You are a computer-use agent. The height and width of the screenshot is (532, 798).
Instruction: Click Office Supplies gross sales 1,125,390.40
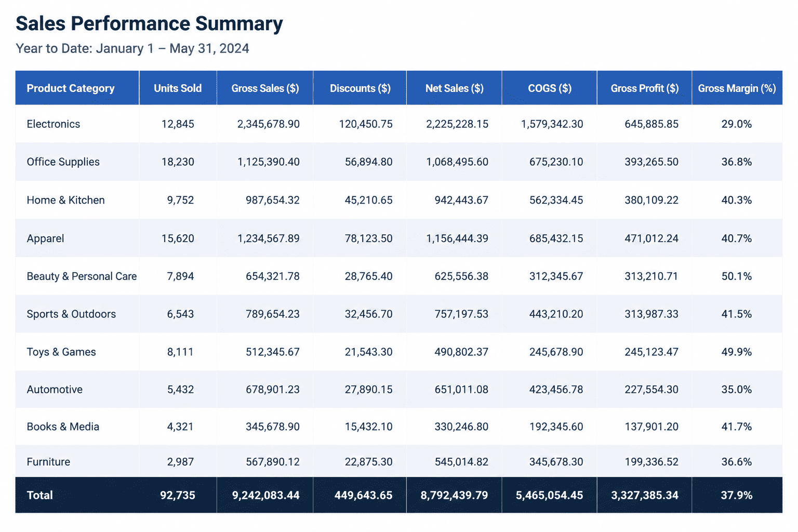pos(269,162)
